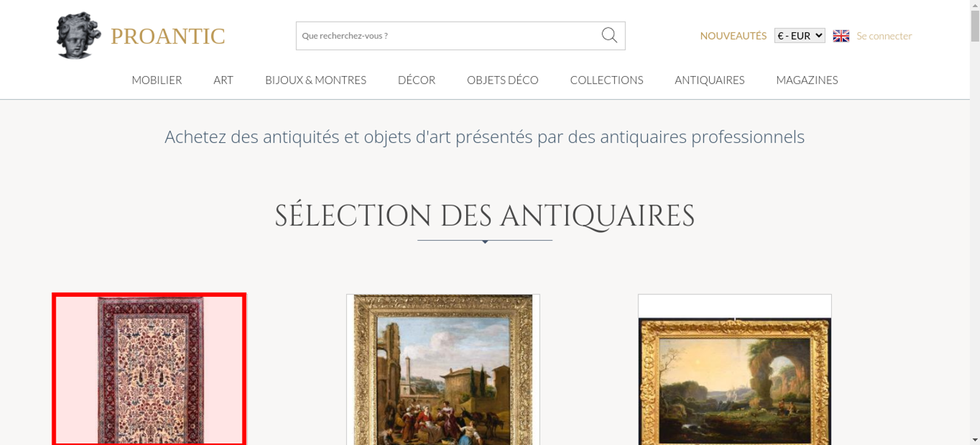The width and height of the screenshot is (980, 445).
Task: Click the Proantic cherub head logo
Action: coord(78,36)
